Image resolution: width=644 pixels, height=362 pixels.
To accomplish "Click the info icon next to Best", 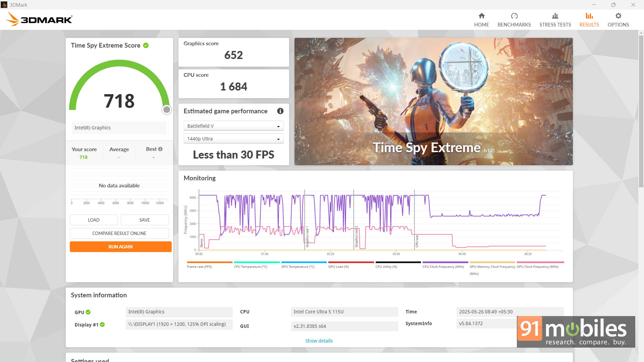I will click(x=160, y=149).
